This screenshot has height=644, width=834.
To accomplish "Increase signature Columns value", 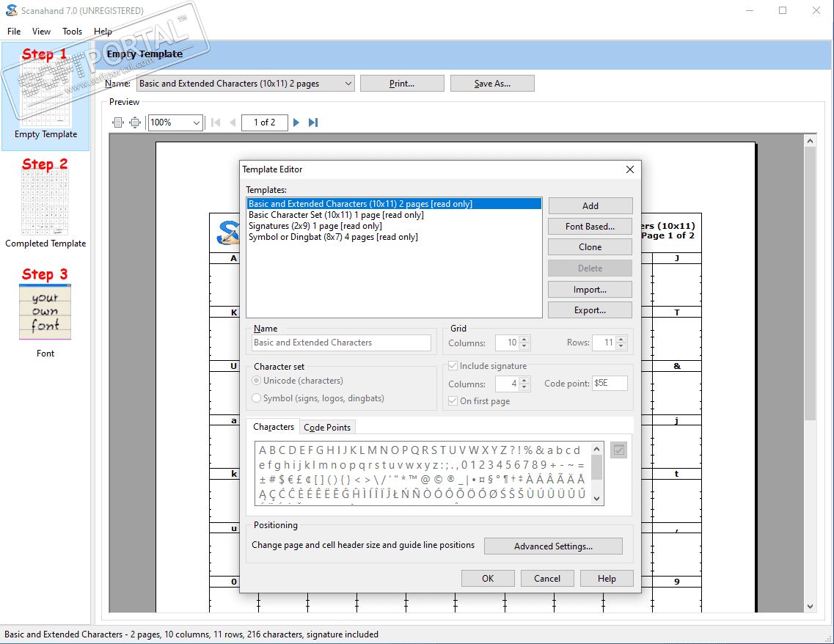I will (x=524, y=380).
